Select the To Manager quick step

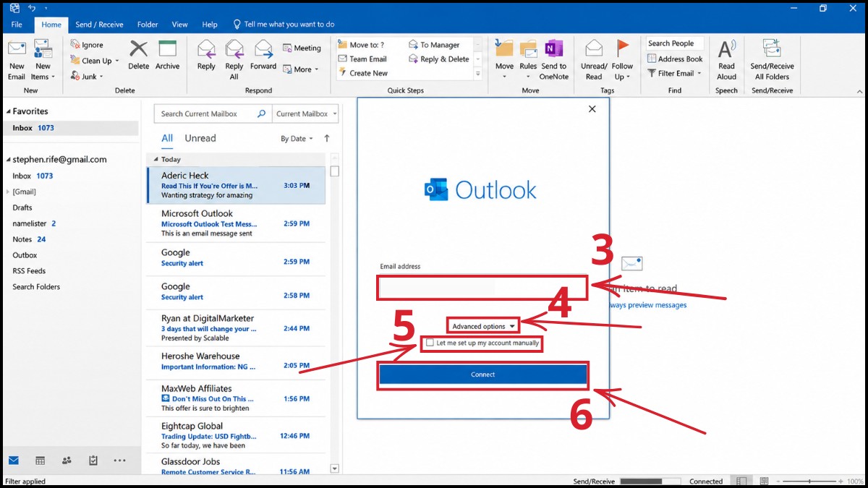click(x=434, y=45)
